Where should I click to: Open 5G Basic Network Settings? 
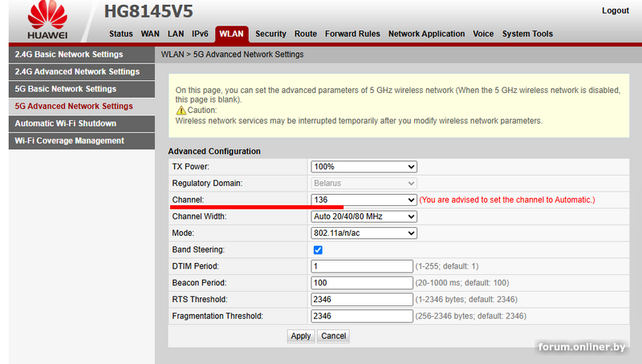82,89
